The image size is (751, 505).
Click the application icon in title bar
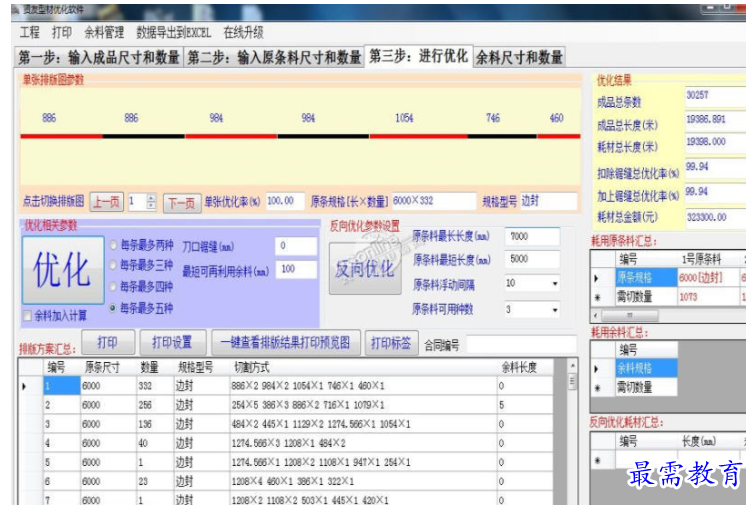point(16,10)
